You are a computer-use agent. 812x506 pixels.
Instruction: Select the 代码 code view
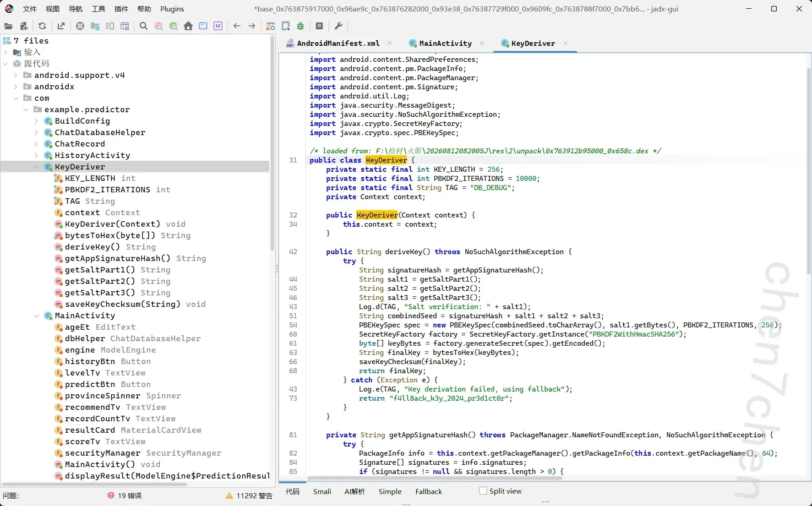point(293,491)
